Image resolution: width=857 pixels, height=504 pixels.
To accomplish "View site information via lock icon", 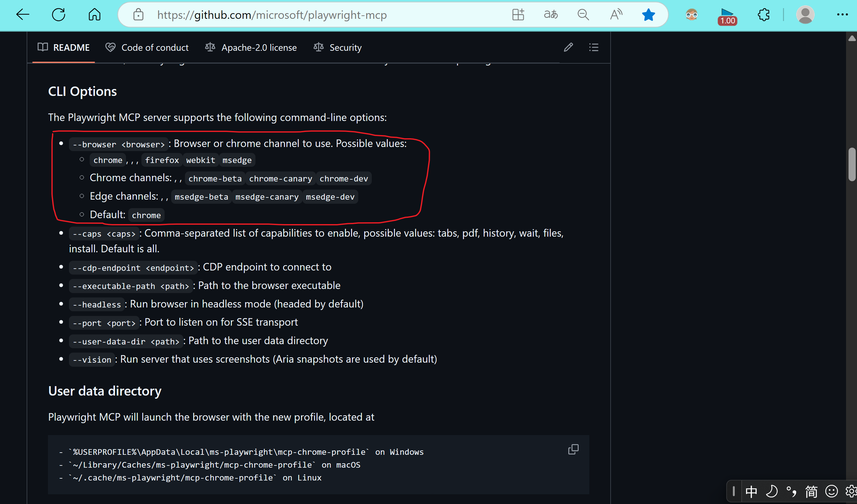I will click(138, 15).
